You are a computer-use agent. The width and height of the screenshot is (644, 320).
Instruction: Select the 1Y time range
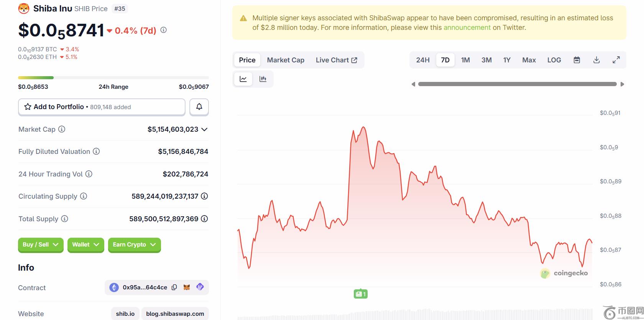tap(507, 60)
